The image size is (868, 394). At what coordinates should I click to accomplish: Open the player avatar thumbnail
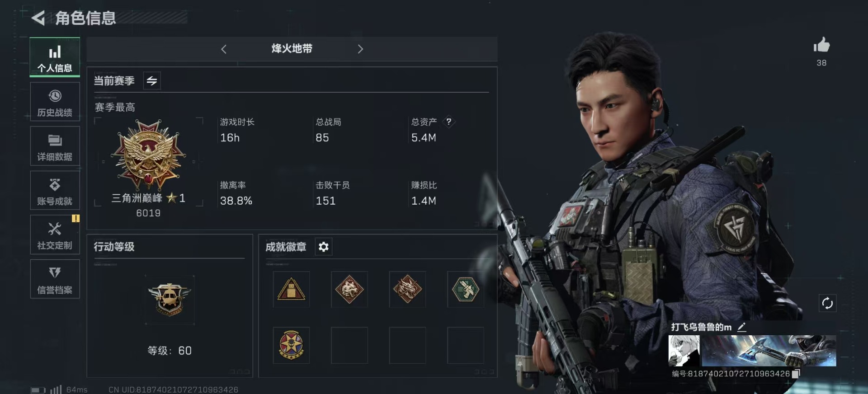(x=684, y=351)
